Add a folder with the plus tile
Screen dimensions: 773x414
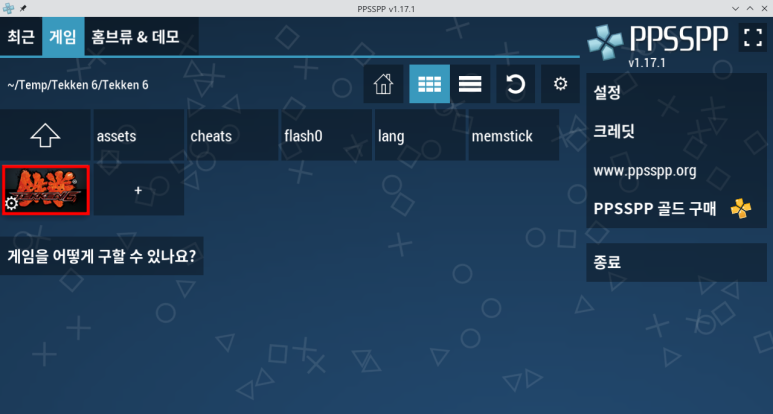click(139, 190)
